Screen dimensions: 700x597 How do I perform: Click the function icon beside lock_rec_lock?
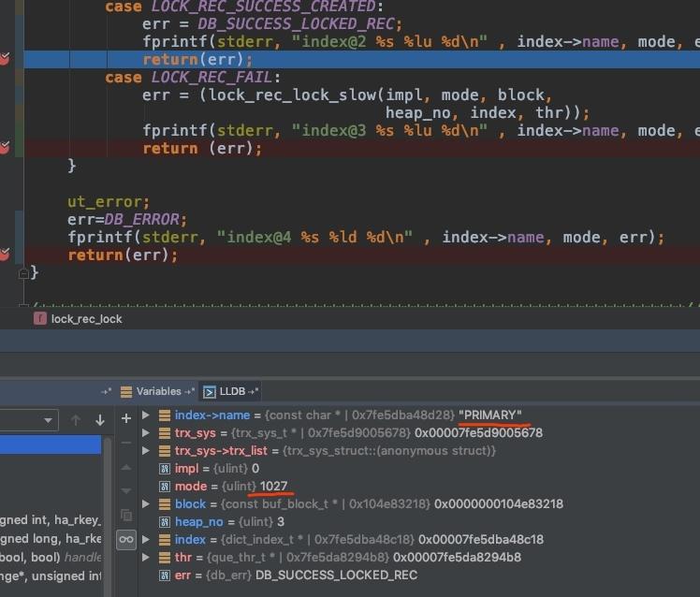tap(39, 318)
